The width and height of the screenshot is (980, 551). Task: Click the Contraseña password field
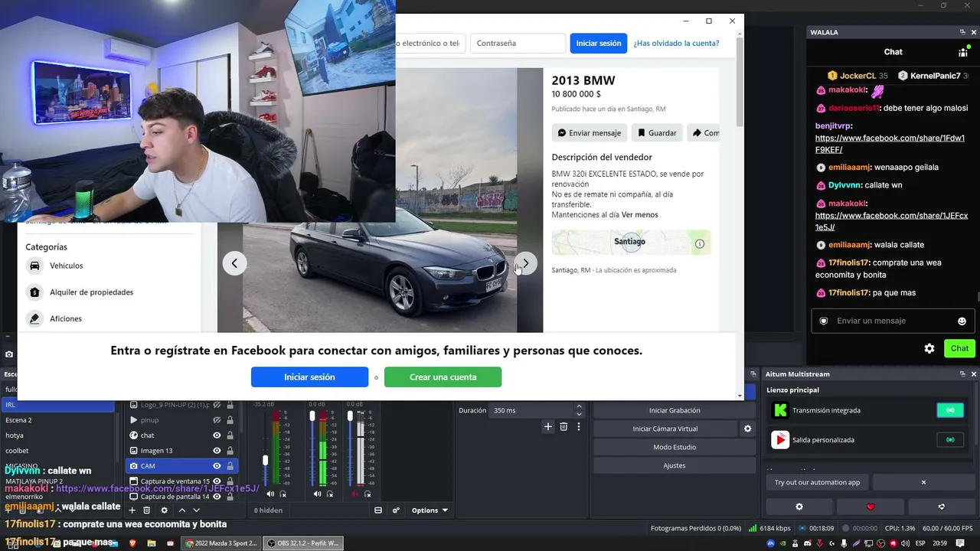(x=518, y=44)
